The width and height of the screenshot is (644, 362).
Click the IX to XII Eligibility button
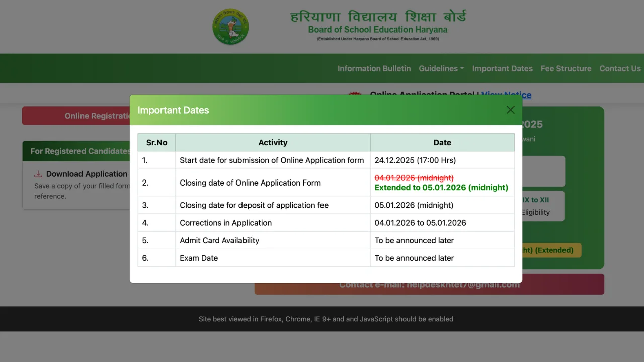click(542, 206)
